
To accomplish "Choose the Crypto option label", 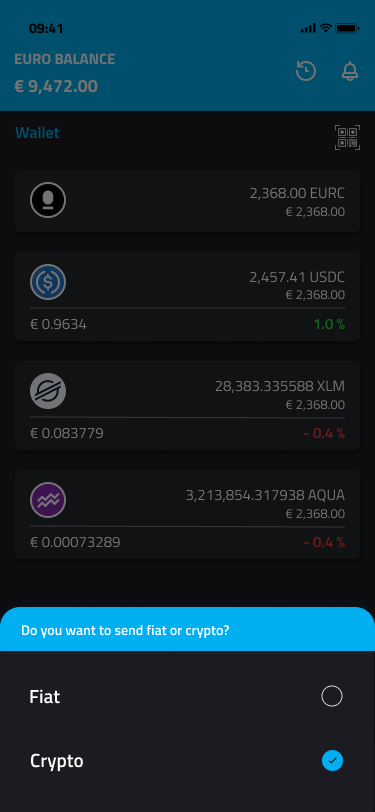I will point(56,761).
